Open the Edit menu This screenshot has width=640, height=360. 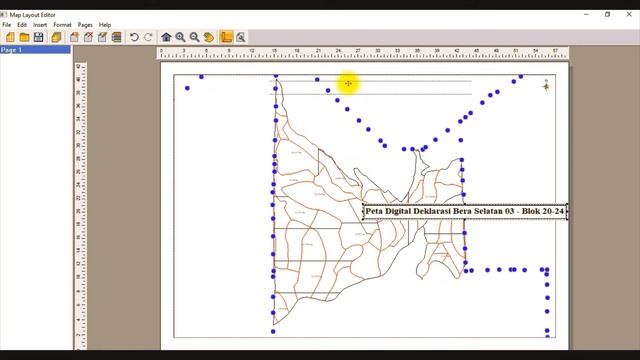(x=22, y=25)
